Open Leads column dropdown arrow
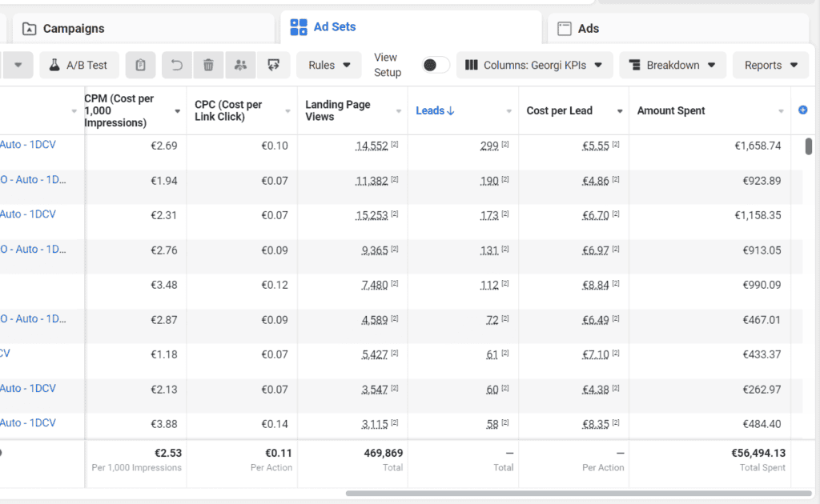The height and width of the screenshot is (504, 820). pyautogui.click(x=508, y=111)
